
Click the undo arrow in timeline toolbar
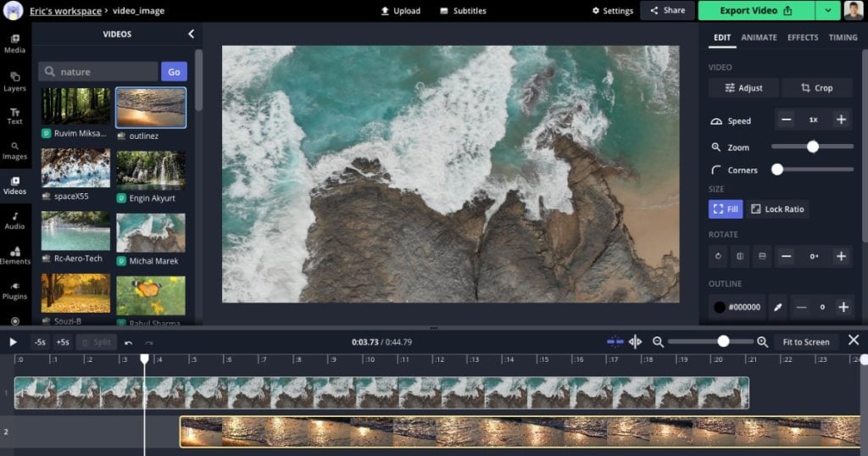pos(129,342)
